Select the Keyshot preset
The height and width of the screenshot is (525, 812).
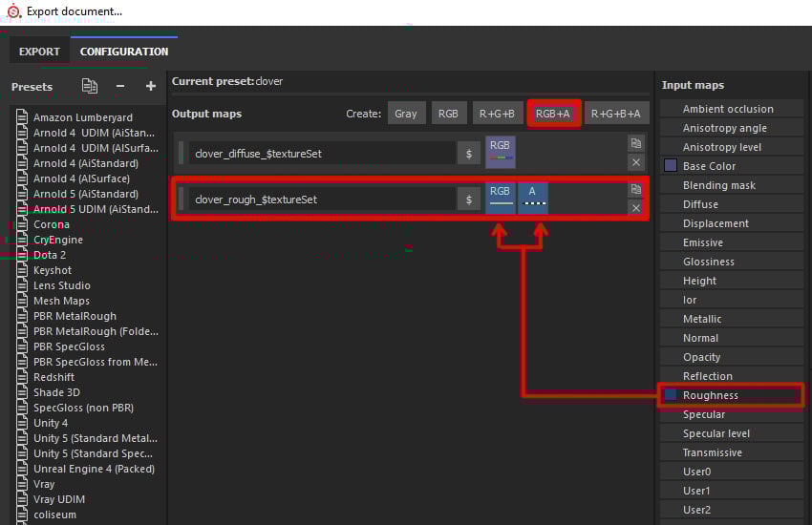click(x=53, y=270)
